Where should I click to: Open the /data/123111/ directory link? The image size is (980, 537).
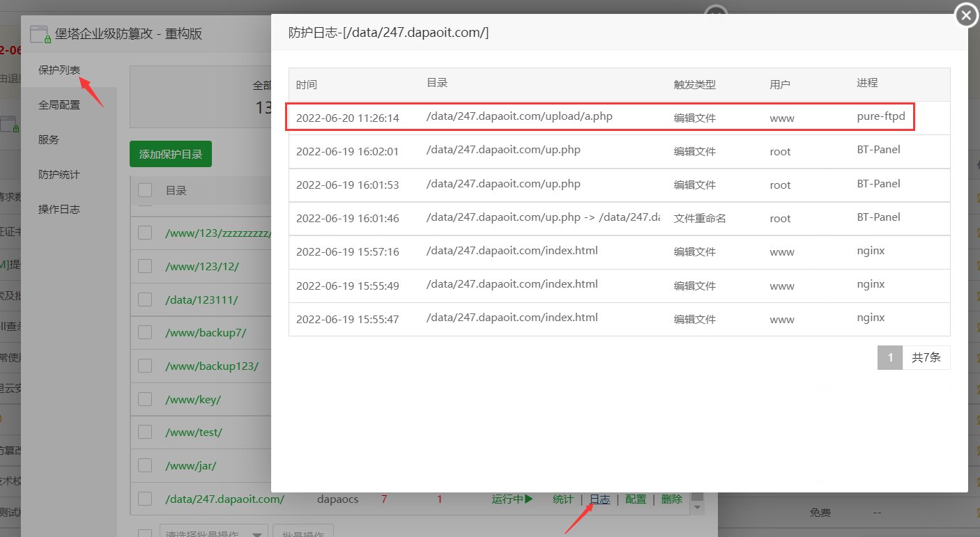(201, 299)
